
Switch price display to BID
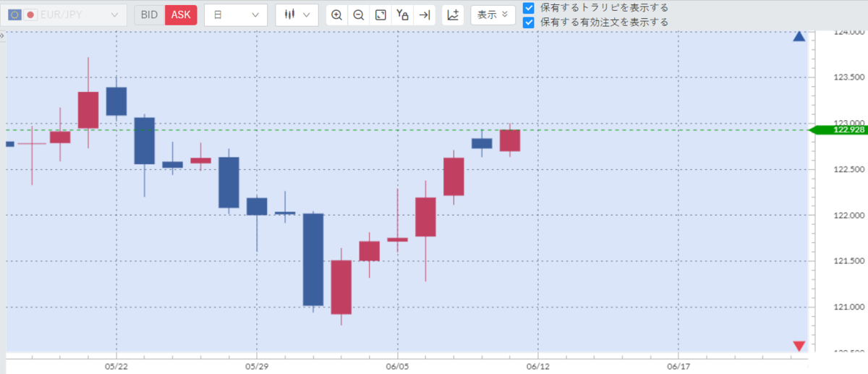[149, 14]
